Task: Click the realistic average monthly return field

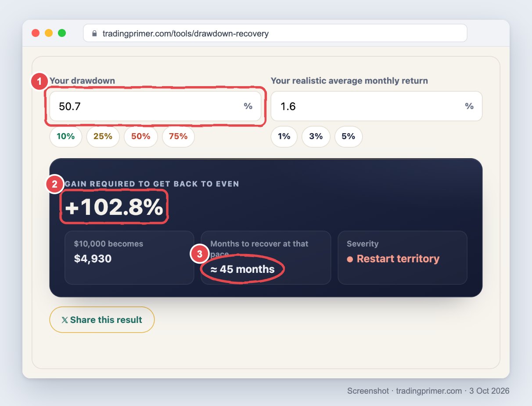Action: coord(376,106)
